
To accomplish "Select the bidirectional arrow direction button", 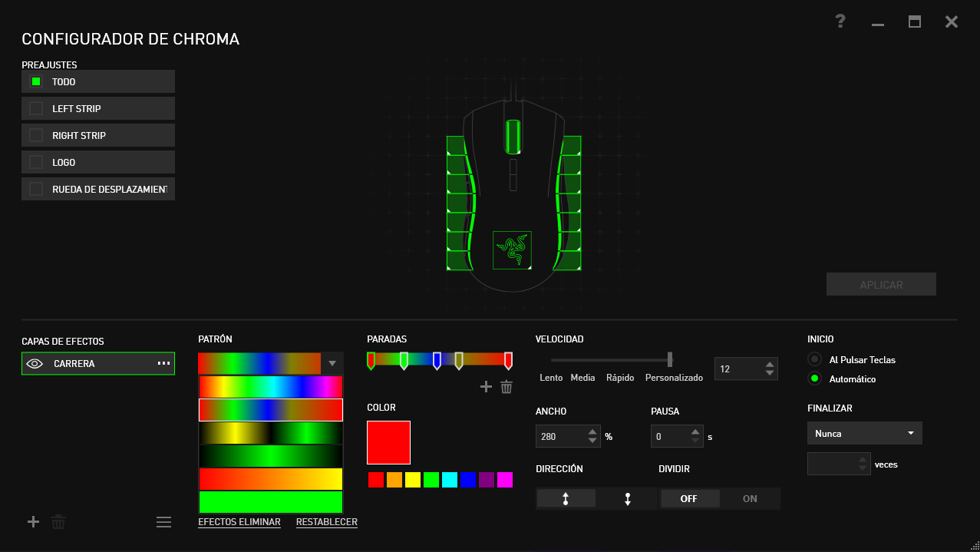I will click(566, 499).
